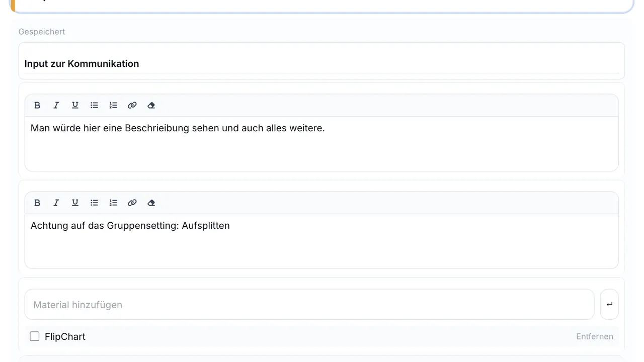644x362 pixels.
Task: Insert bullet list in the description editor
Action: tap(94, 105)
